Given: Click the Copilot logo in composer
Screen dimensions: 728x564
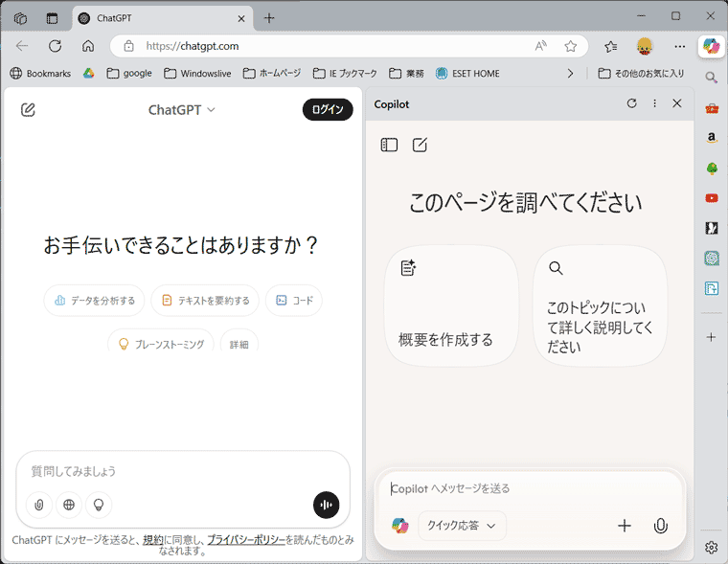Looking at the screenshot, I should tap(400, 526).
